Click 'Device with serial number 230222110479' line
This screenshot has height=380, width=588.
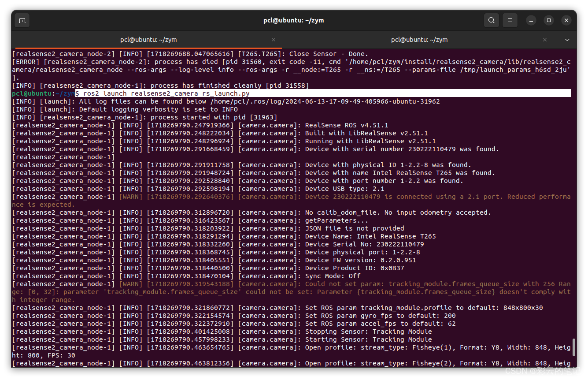255,149
